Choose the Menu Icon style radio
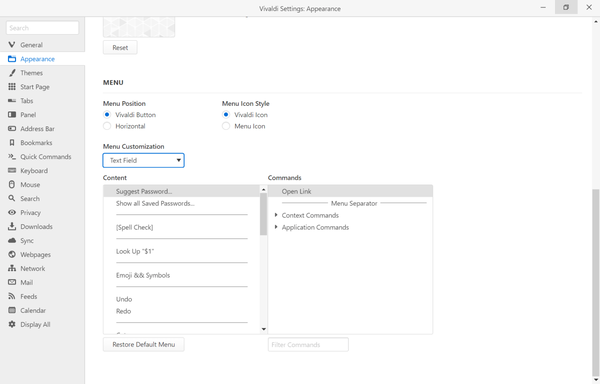This screenshot has height=384, width=600. (226, 126)
